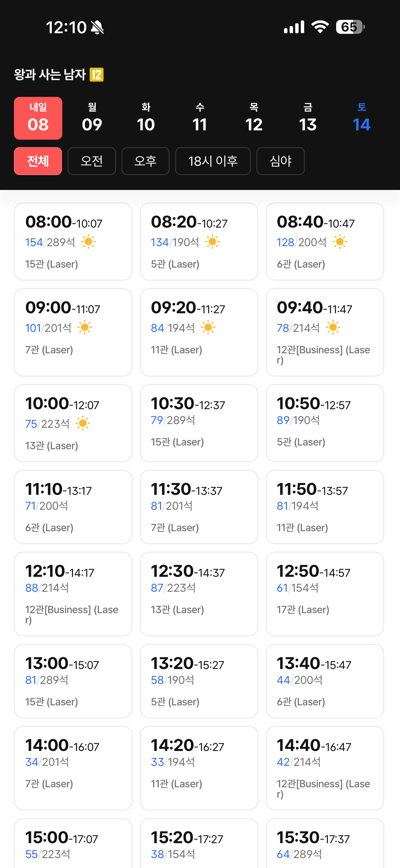Tap sun icon on 09:40 showtime
400x868 pixels.
pyautogui.click(x=333, y=327)
